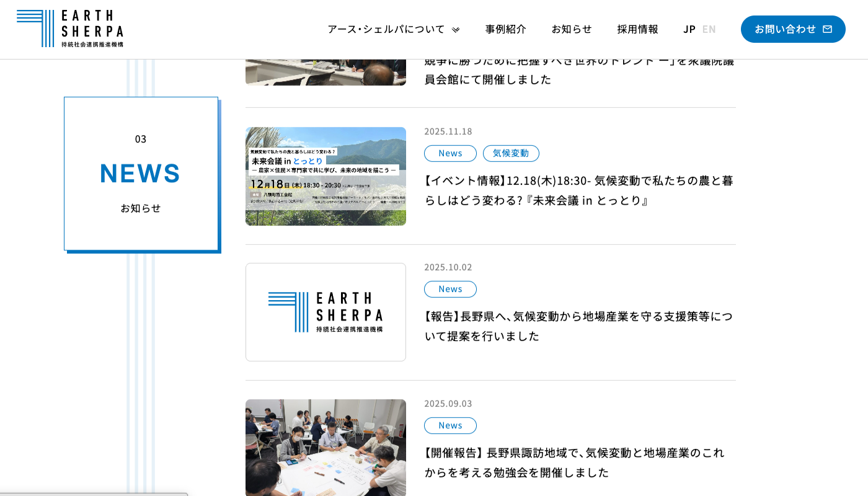Expand the アース・シェルパについて dropdown chevron

(x=456, y=30)
